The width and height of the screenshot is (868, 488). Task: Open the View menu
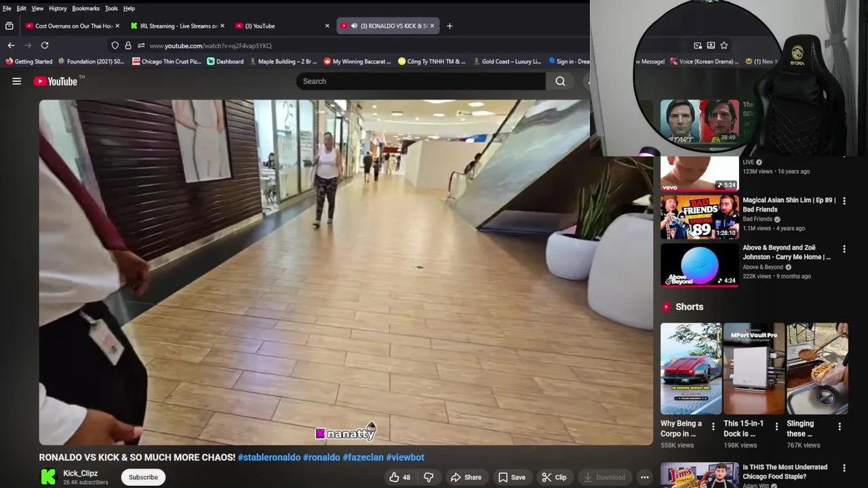(37, 8)
